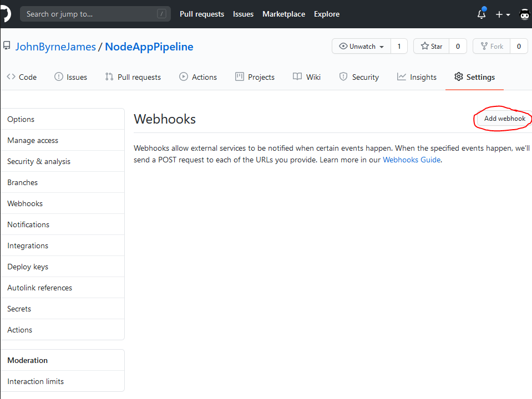Switch to the Security tab
532x399 pixels.
[x=359, y=77]
